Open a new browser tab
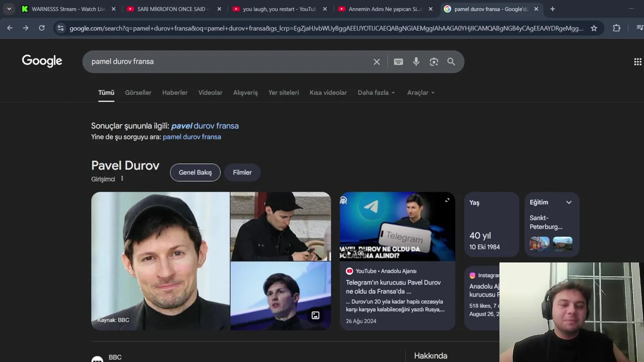 tap(552, 9)
